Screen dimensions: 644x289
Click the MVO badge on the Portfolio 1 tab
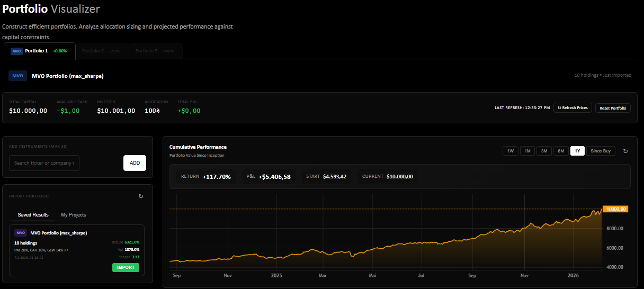tap(17, 51)
